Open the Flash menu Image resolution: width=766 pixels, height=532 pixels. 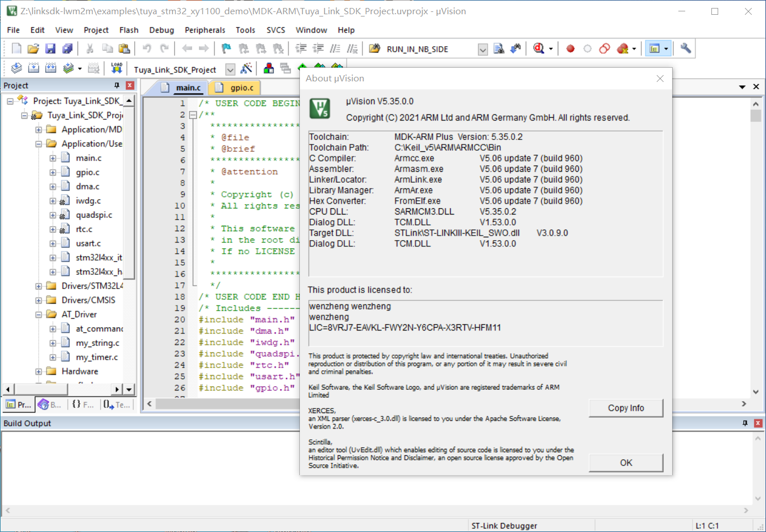pyautogui.click(x=129, y=30)
